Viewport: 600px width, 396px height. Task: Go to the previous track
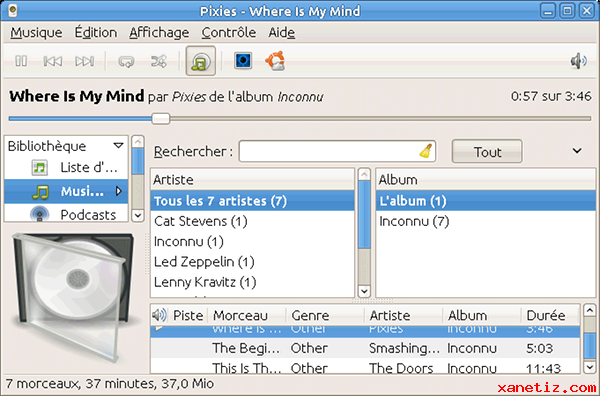[53, 61]
